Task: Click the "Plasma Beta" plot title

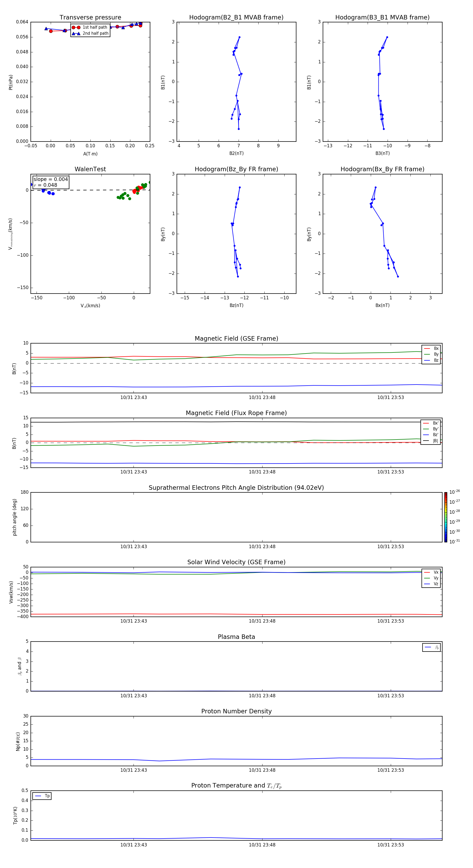Action: pyautogui.click(x=236, y=637)
